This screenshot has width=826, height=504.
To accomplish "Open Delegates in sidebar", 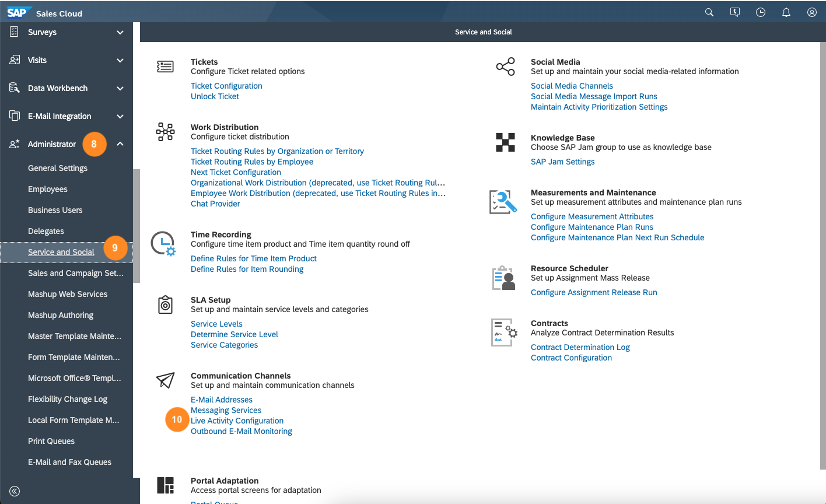I will pos(46,231).
